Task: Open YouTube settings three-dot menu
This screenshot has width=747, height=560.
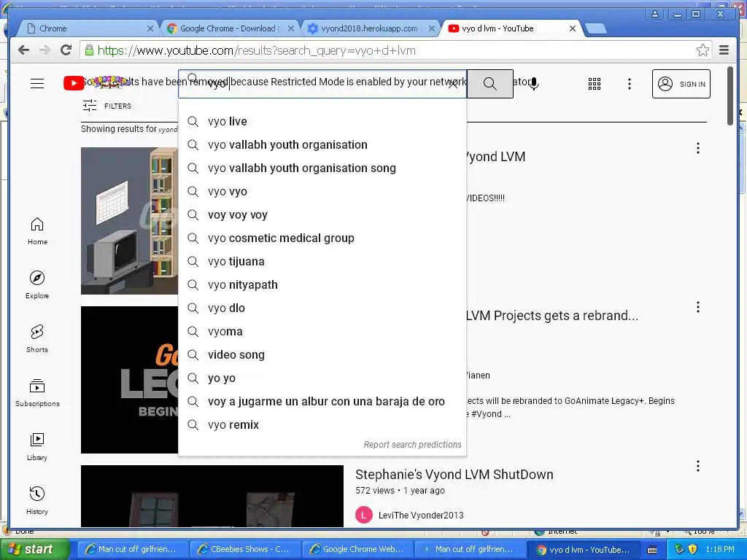Action: (x=630, y=84)
